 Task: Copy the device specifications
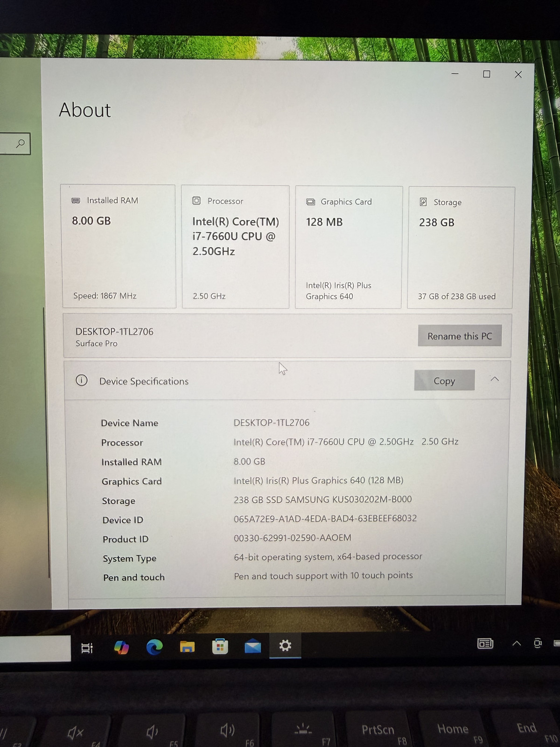click(444, 381)
